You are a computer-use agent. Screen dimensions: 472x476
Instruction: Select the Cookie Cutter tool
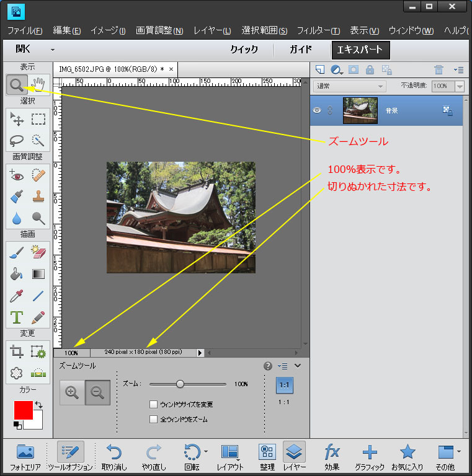tap(17, 372)
